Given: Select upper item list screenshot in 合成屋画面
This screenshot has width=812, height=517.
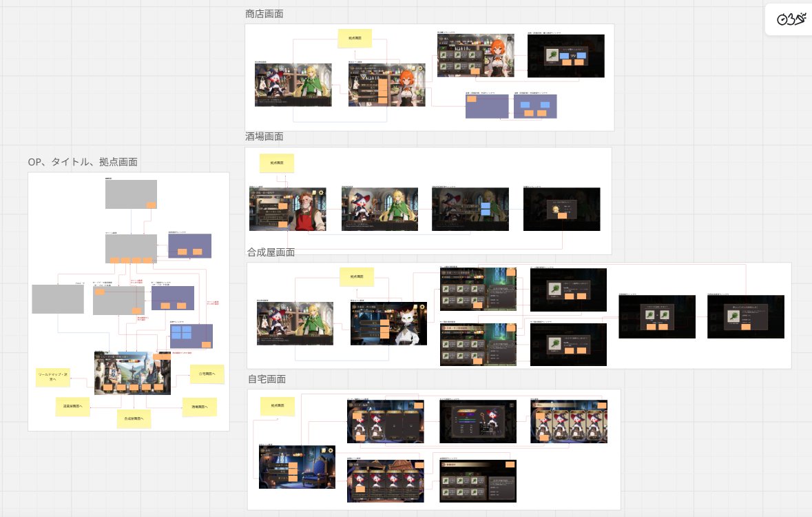Looking at the screenshot, I should click(x=479, y=290).
